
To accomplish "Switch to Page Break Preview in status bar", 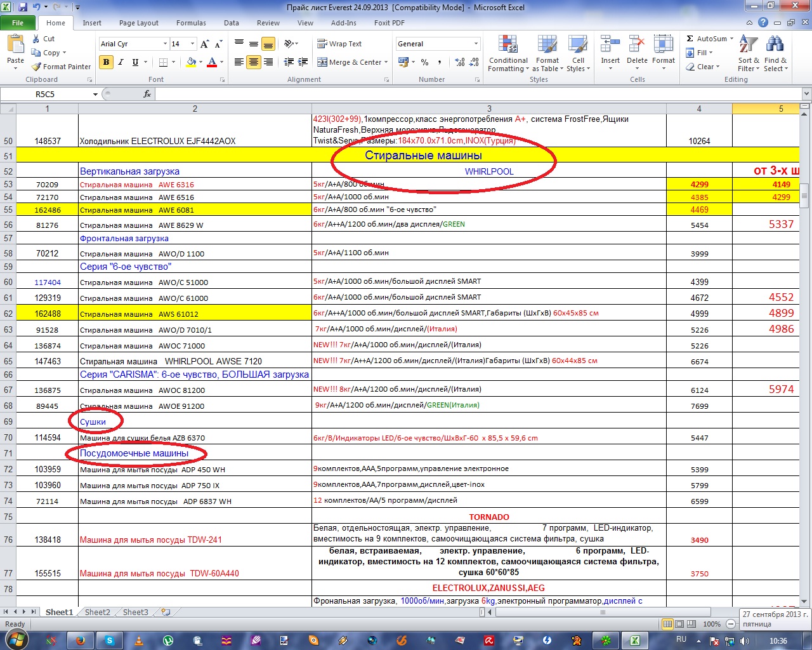I will 691,624.
